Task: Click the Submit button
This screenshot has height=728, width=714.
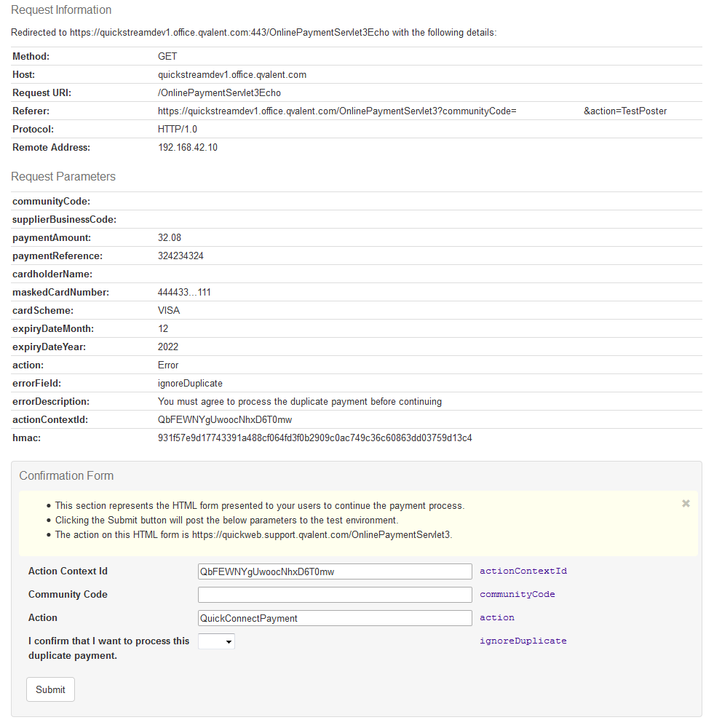Action: 49,689
